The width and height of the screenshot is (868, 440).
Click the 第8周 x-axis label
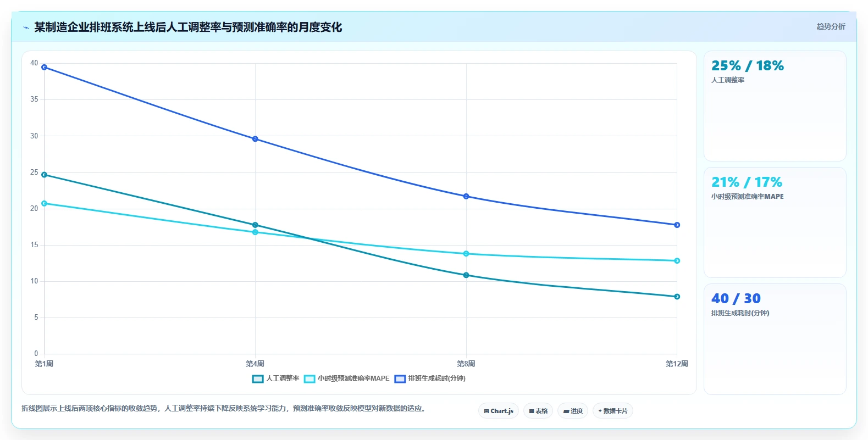466,364
